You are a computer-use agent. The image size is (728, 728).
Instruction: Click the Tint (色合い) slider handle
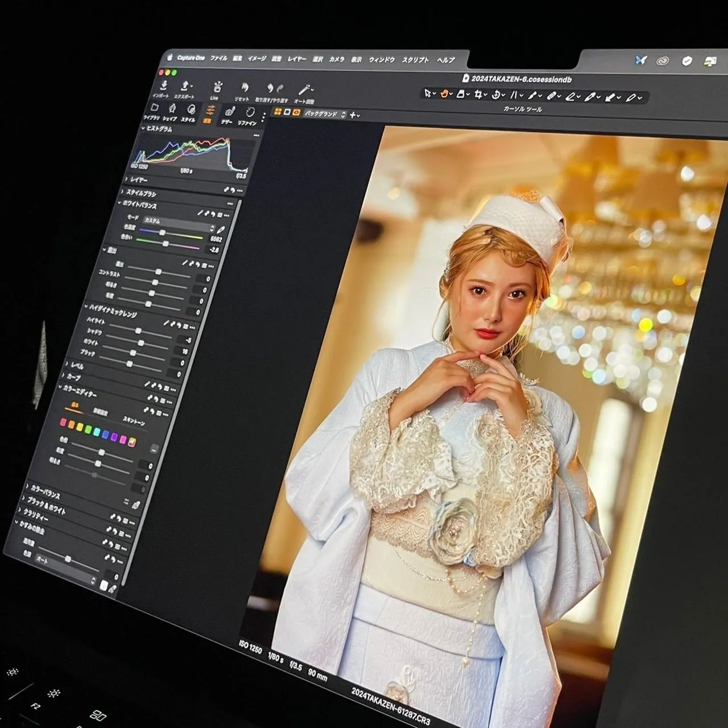coord(165,243)
